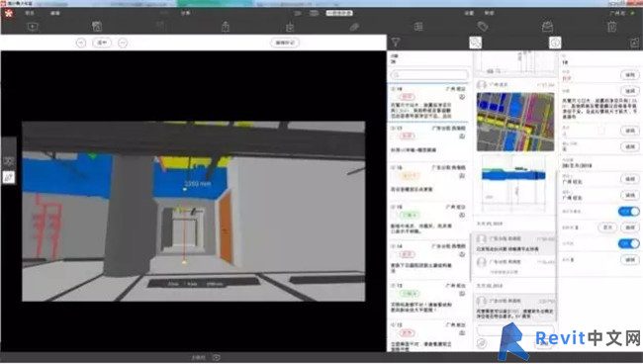The image size is (643, 364).
Task: Open the first menu beside the app logo
Action: [30, 13]
